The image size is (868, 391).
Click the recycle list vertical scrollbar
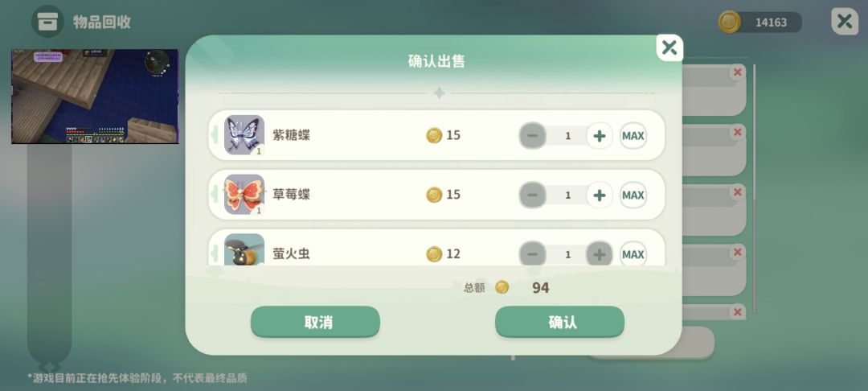pyautogui.click(x=753, y=188)
